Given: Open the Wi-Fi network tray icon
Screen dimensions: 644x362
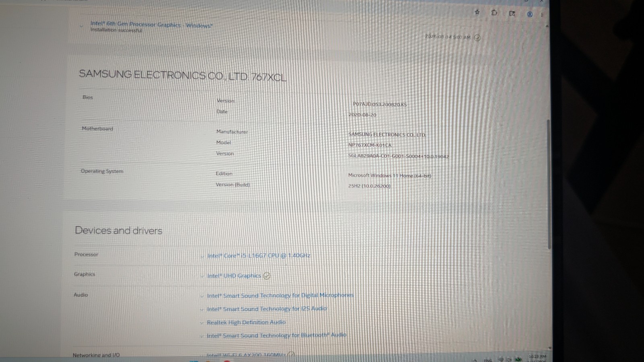Looking at the screenshot, I should coord(501,359).
